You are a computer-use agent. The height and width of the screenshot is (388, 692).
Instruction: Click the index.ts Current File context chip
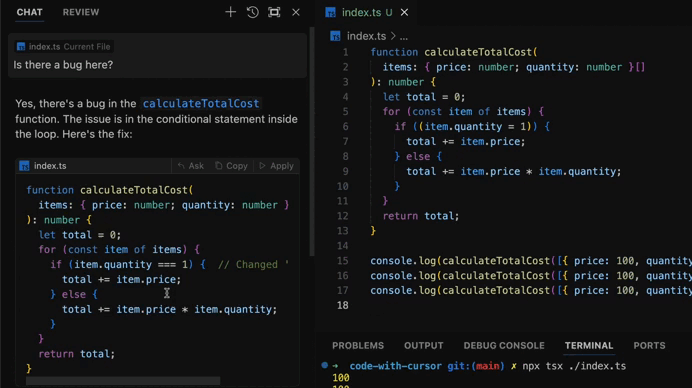64,47
